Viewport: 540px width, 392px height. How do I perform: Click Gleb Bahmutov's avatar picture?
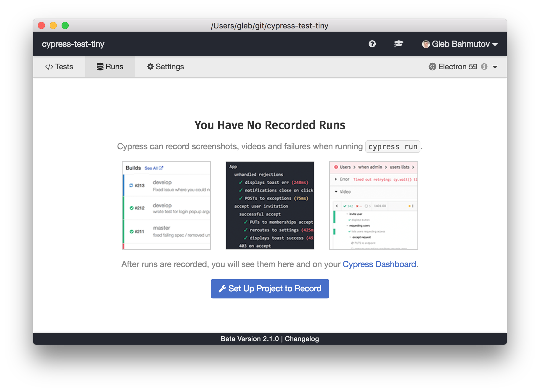pyautogui.click(x=426, y=44)
